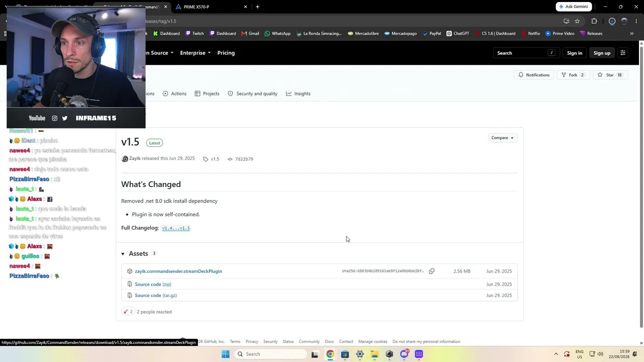
Task: Open the Pricing page
Action: click(x=226, y=53)
